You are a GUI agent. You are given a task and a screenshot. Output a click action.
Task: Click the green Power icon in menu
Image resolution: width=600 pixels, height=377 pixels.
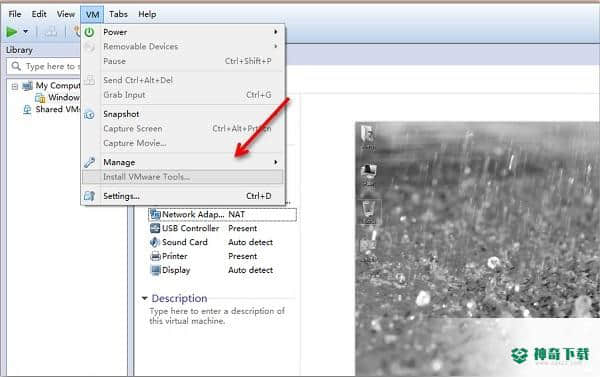click(89, 32)
